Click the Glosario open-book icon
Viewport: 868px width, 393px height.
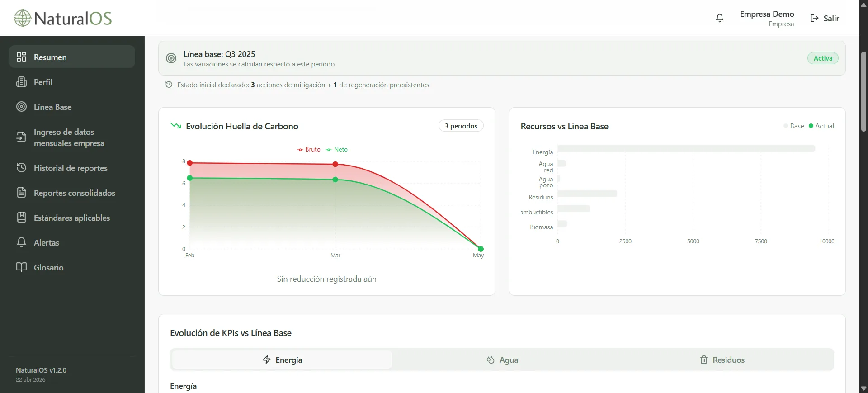click(21, 267)
